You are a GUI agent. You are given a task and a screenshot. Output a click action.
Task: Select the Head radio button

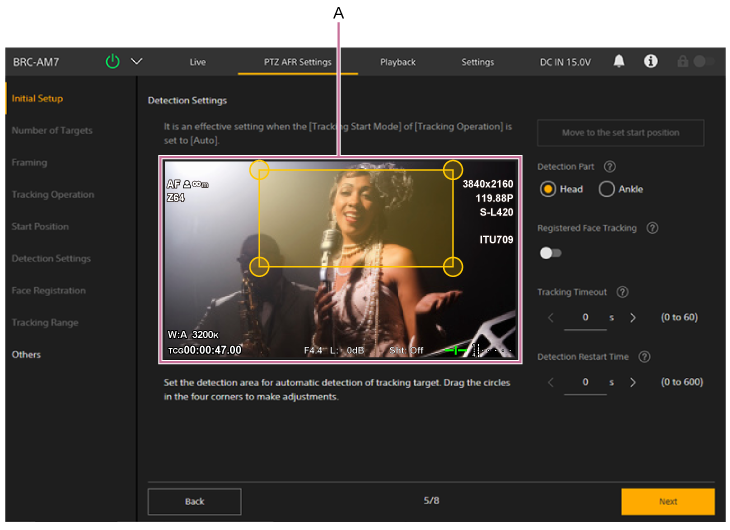click(x=548, y=189)
